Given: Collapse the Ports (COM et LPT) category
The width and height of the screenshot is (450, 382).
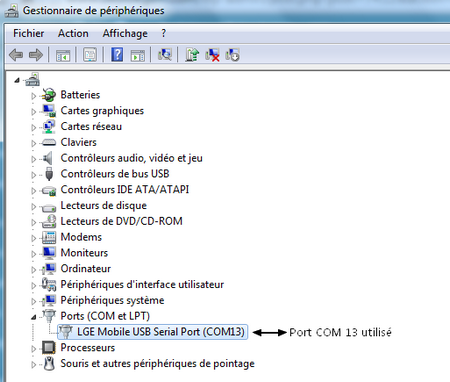Looking at the screenshot, I should point(34,317).
